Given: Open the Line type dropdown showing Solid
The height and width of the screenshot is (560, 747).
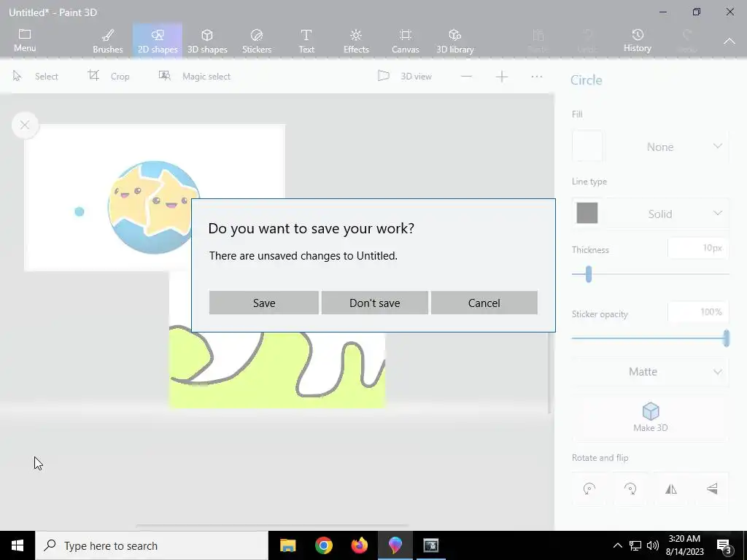Looking at the screenshot, I should [667, 214].
